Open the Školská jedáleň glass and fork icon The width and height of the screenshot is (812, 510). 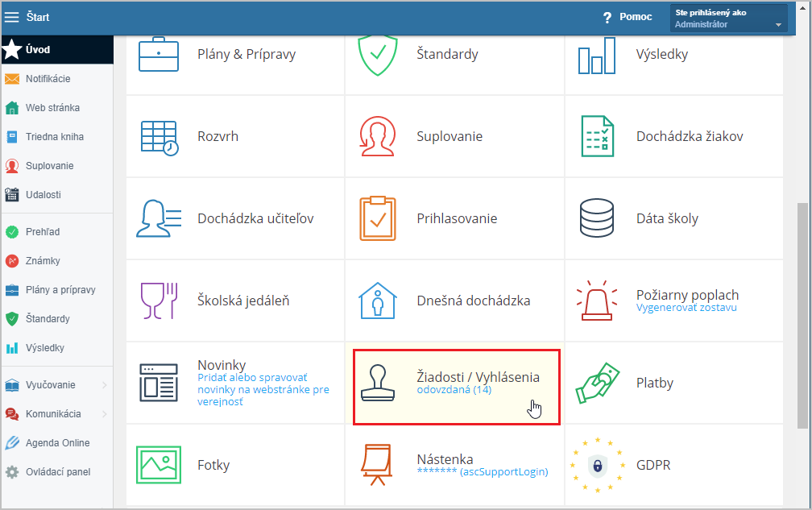click(x=159, y=301)
